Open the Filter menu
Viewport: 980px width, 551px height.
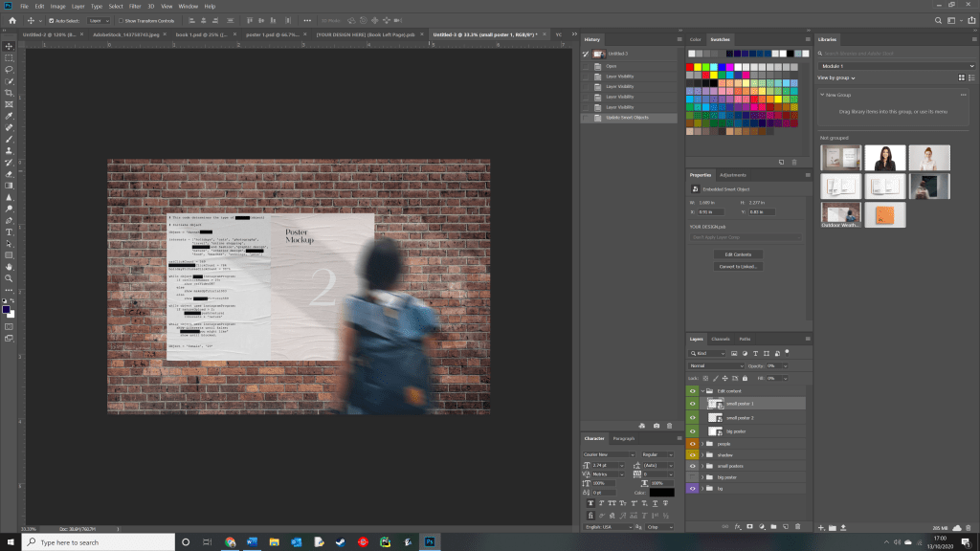[x=135, y=6]
